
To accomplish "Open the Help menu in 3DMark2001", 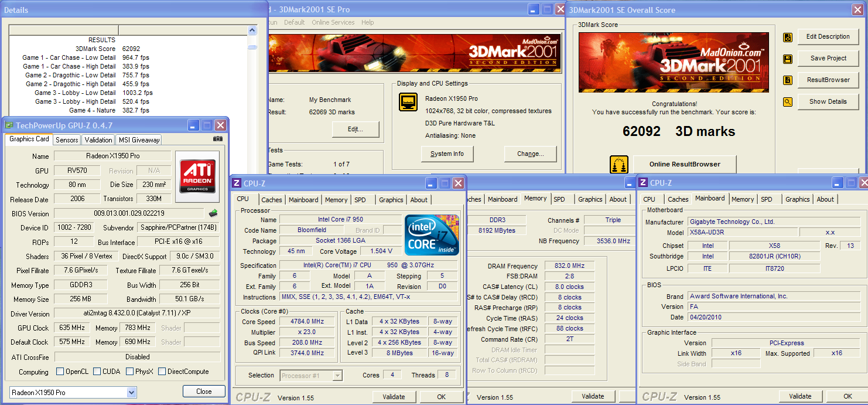I will [x=367, y=22].
